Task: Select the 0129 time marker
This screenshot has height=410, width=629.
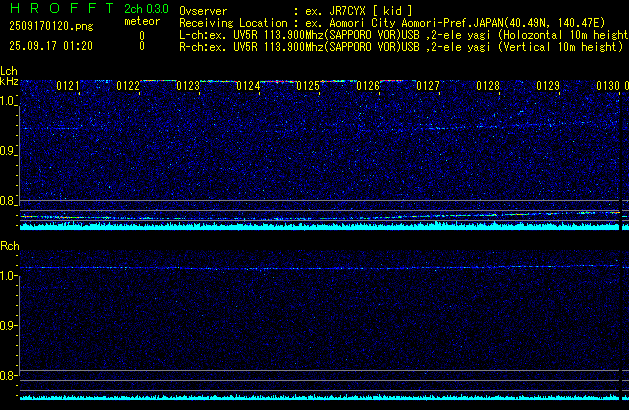Action: click(x=548, y=86)
